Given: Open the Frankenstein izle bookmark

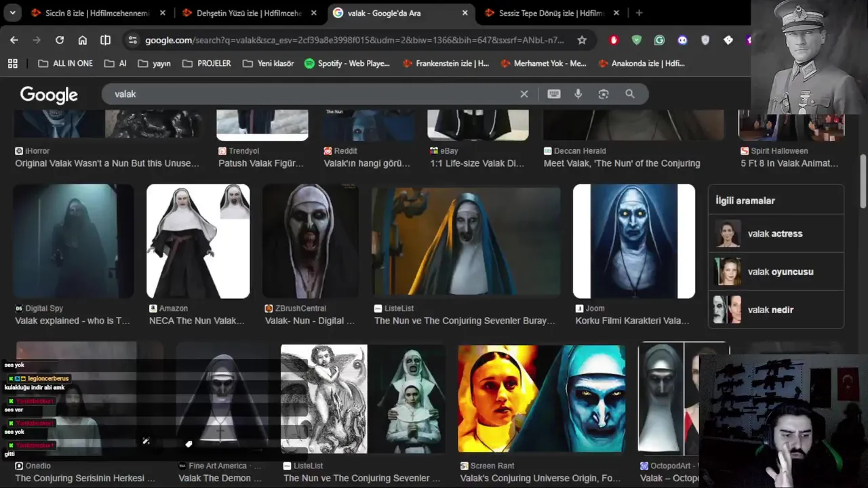Looking at the screenshot, I should click(x=446, y=63).
